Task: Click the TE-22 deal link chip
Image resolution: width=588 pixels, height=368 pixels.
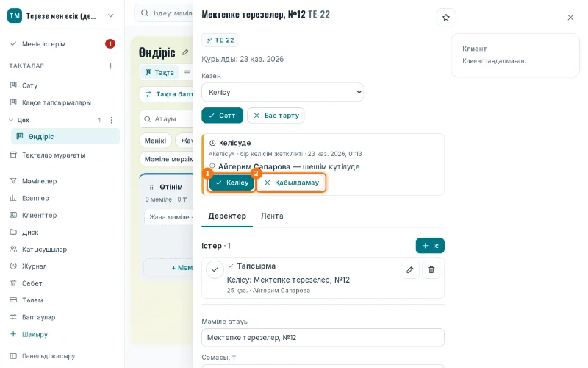Action: point(220,40)
